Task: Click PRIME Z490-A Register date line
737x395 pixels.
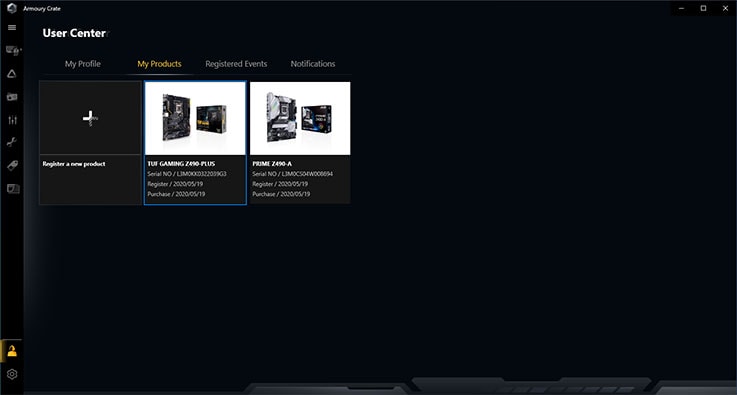Action: point(280,184)
